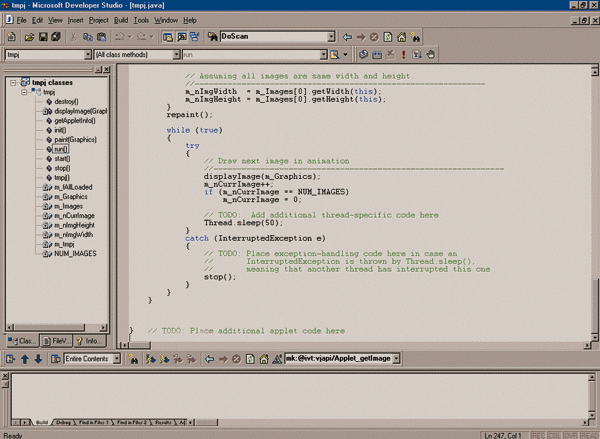The image size is (600, 439).
Task: Open the DoScan find combo box
Action: (x=333, y=37)
